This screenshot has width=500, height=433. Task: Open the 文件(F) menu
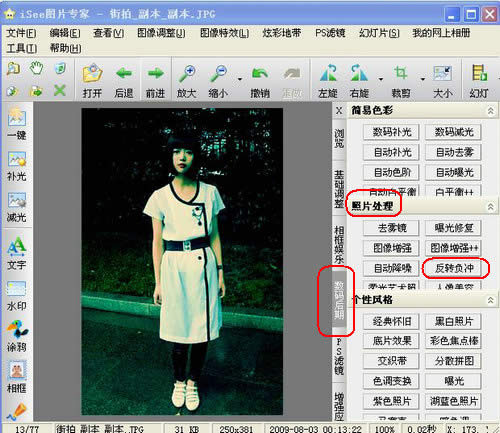21,33
